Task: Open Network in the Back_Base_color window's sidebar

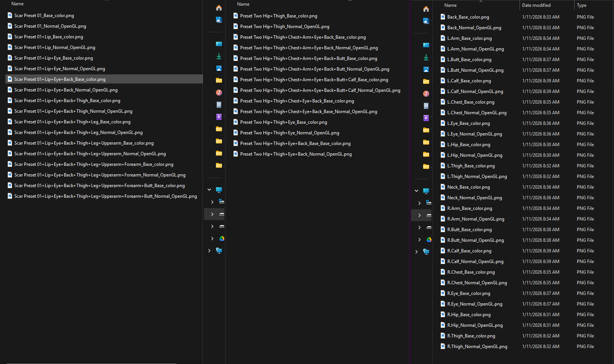Action: (x=426, y=252)
